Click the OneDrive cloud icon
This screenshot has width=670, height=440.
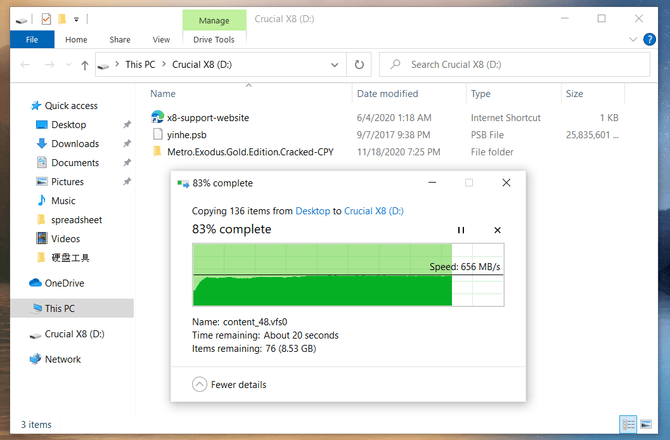[x=35, y=283]
